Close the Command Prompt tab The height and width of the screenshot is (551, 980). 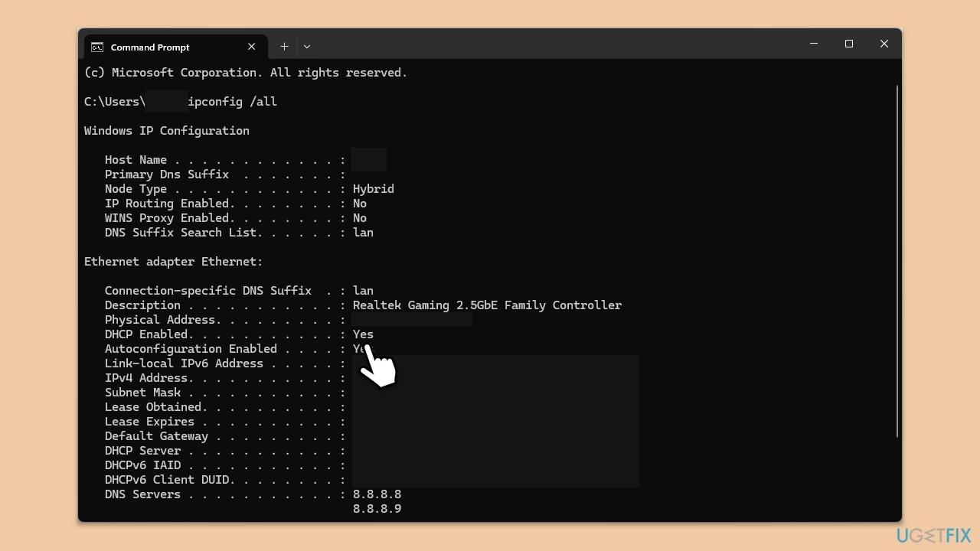click(252, 47)
